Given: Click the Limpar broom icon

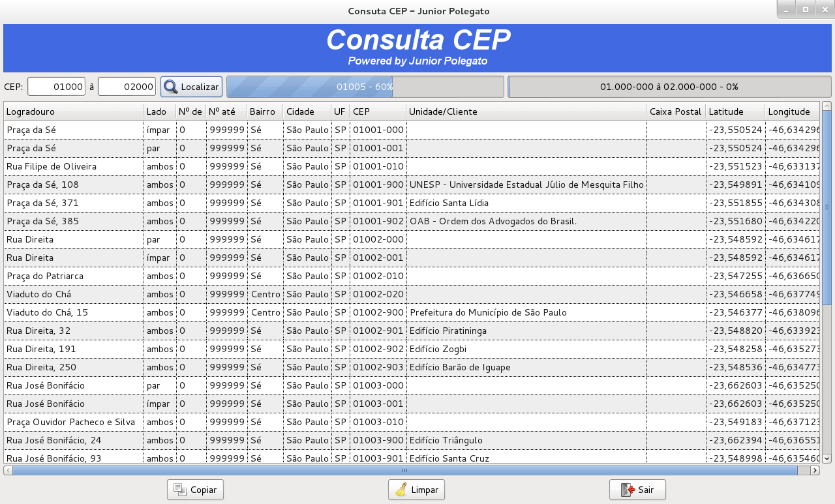Looking at the screenshot, I should pyautogui.click(x=402, y=489).
